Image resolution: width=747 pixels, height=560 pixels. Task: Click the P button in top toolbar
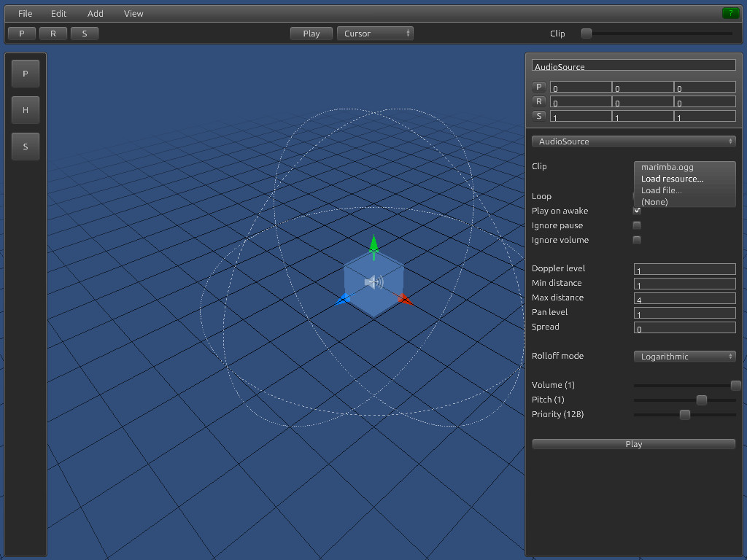pos(22,34)
